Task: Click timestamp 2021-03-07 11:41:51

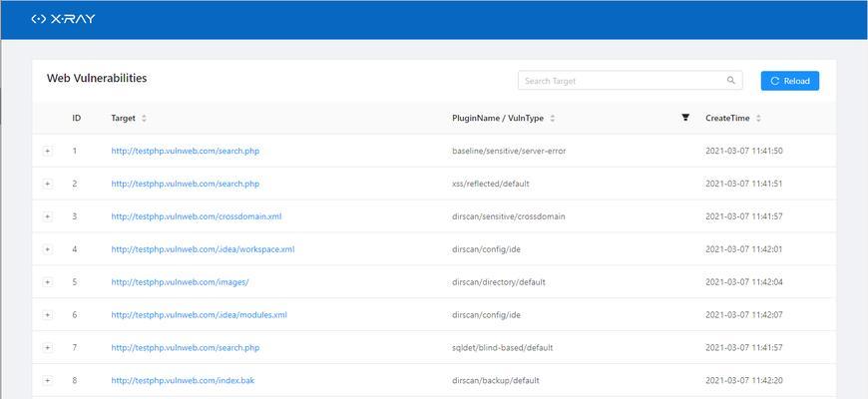Action: pyautogui.click(x=744, y=184)
